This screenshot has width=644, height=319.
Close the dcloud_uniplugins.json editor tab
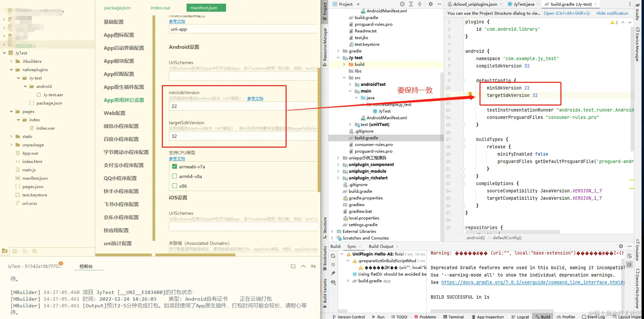click(501, 4)
